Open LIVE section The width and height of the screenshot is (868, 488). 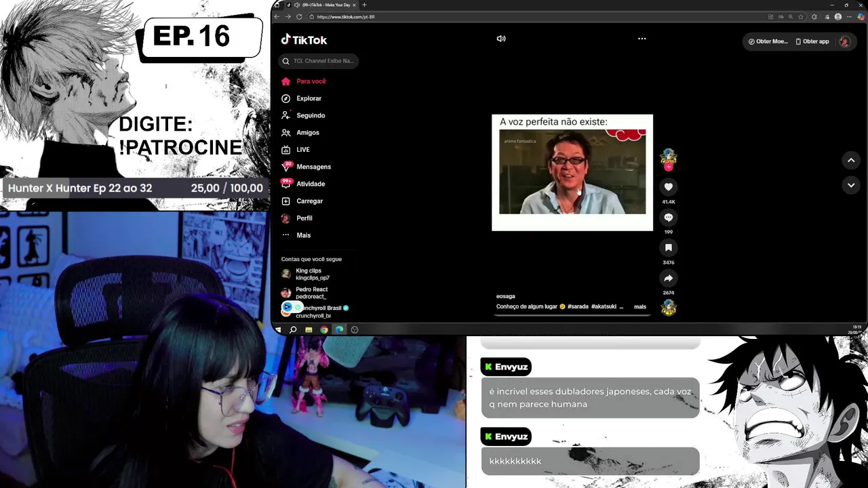pyautogui.click(x=296, y=150)
